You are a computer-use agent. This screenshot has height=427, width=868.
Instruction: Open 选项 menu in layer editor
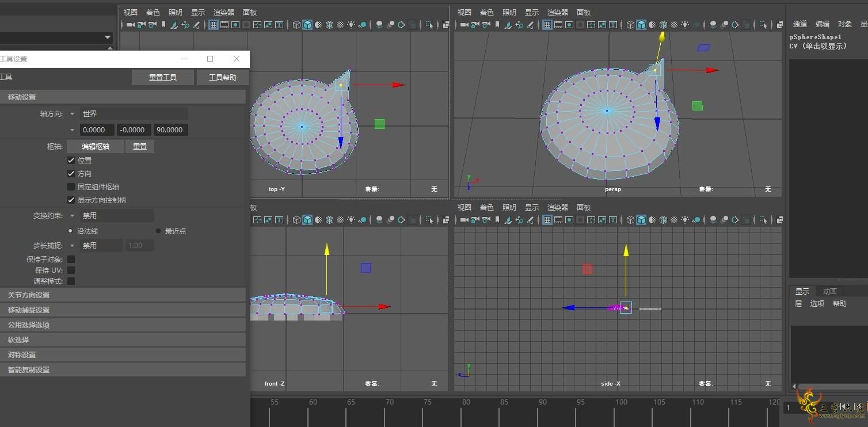pyautogui.click(x=817, y=303)
